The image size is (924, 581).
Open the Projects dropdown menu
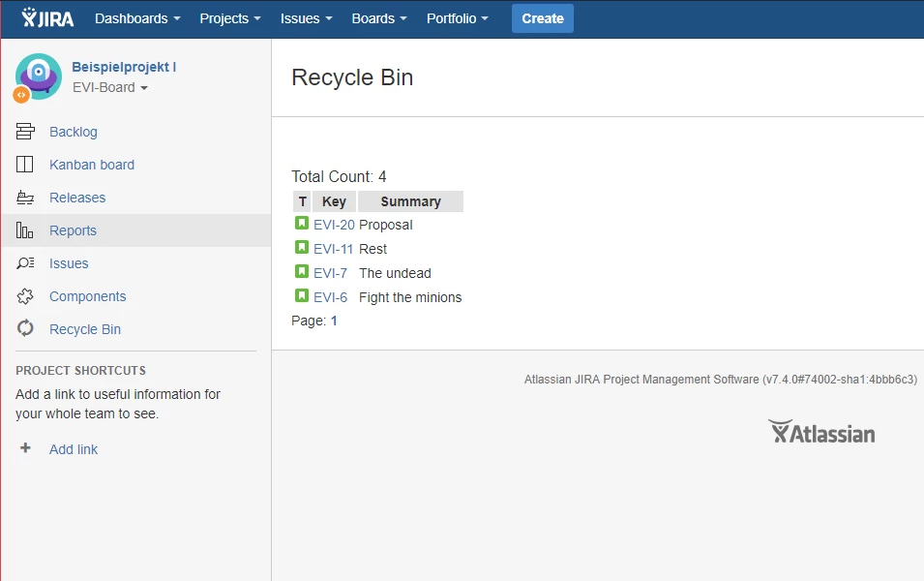229,17
